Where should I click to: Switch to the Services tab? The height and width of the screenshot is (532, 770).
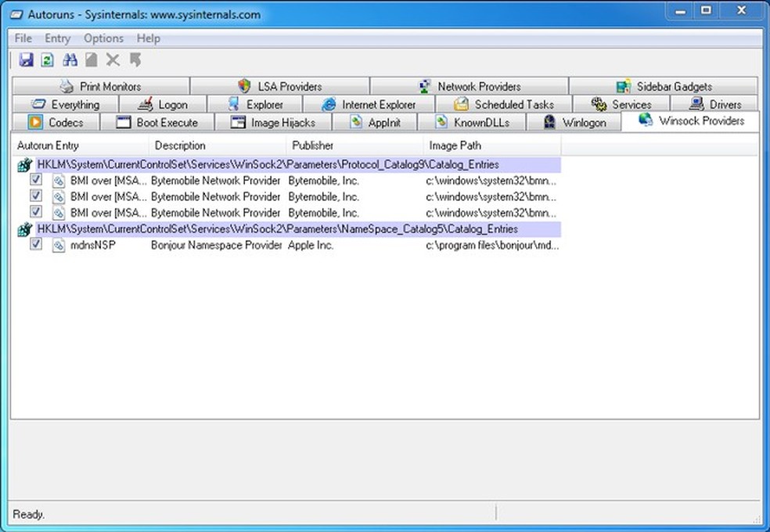pos(621,105)
